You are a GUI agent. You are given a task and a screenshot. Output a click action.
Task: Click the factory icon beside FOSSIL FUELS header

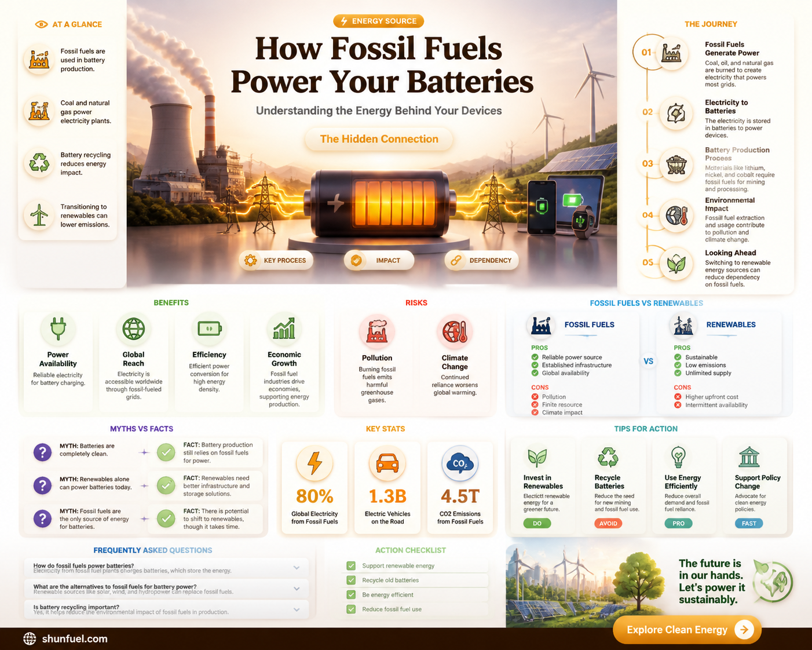click(x=541, y=325)
